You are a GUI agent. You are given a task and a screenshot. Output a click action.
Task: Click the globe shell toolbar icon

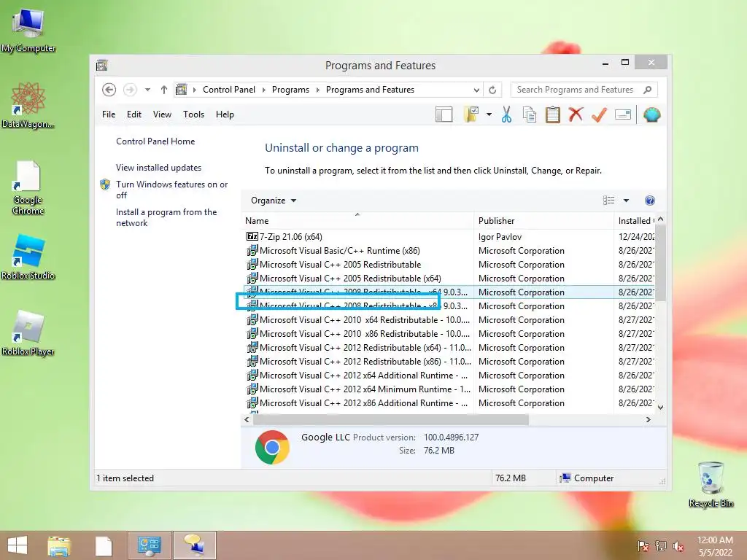651,114
